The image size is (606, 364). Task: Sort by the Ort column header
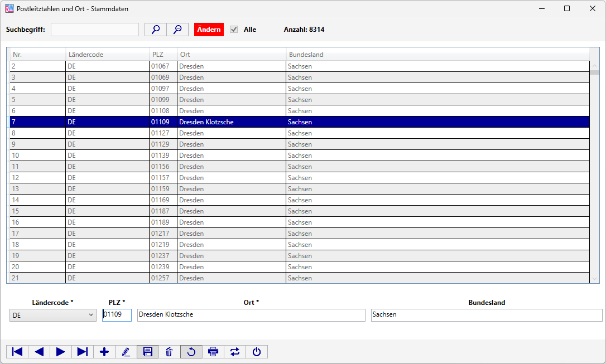232,55
